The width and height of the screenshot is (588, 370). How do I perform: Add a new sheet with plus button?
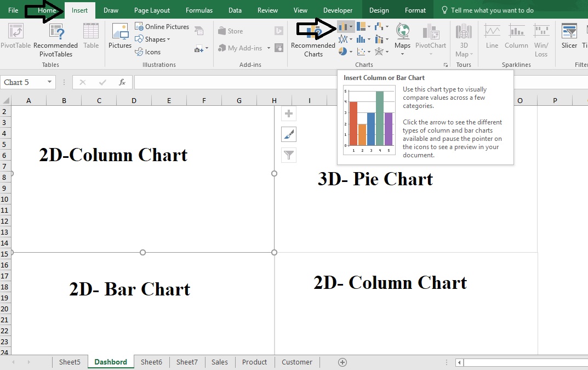coord(342,362)
